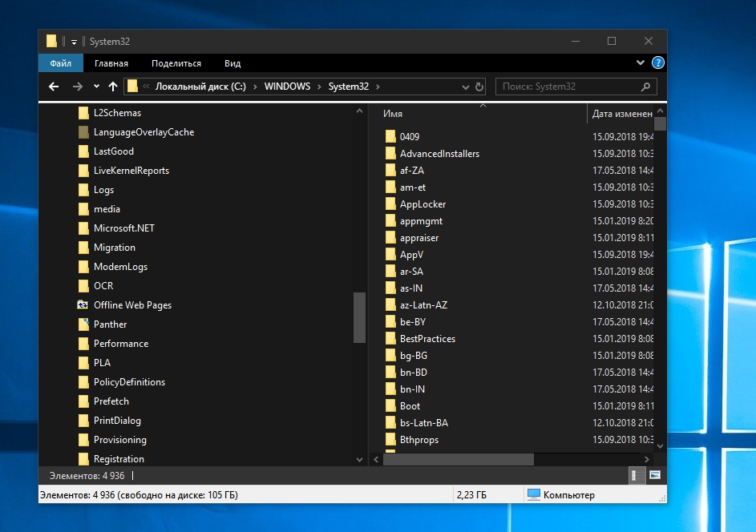Select the 0409 folder icon
Image resolution: width=756 pixels, height=532 pixels.
[390, 136]
